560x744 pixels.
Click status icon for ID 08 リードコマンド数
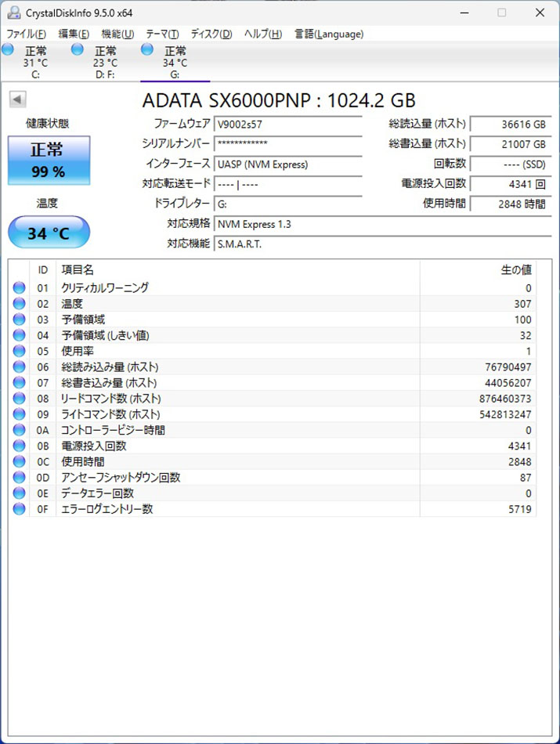point(19,398)
